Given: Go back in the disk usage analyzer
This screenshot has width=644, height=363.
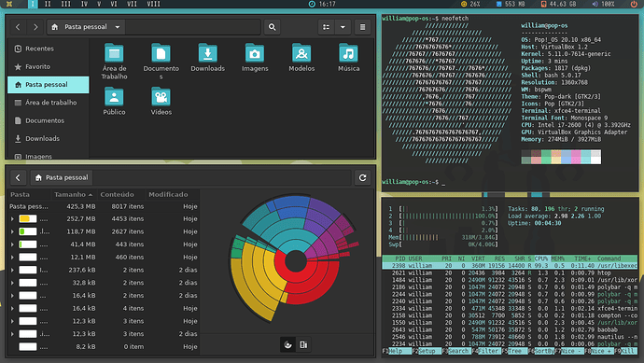Looking at the screenshot, I should click(x=18, y=178).
